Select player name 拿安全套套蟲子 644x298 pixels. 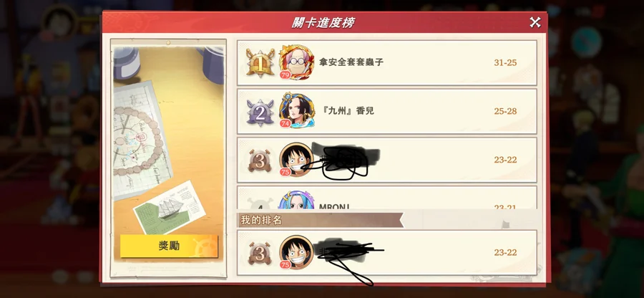[x=351, y=62]
